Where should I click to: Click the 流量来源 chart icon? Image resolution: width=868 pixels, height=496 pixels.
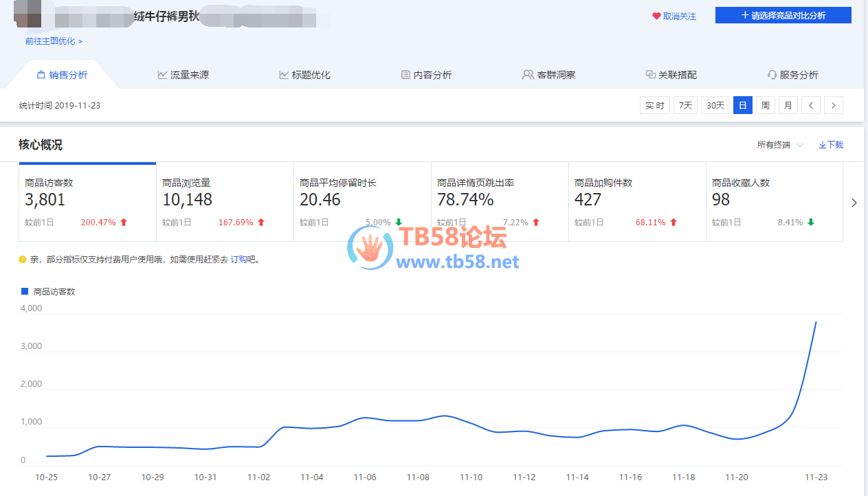[x=162, y=75]
